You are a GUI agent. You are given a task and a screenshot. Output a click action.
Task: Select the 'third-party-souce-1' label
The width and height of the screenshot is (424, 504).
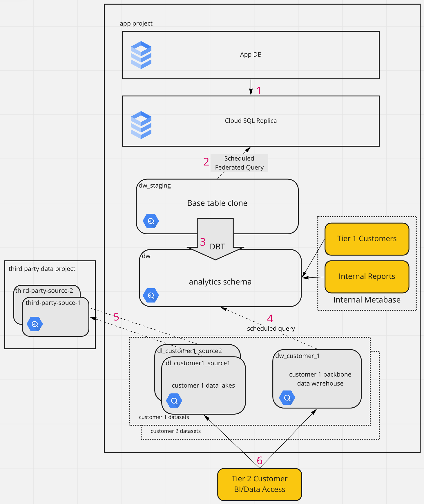click(x=53, y=303)
